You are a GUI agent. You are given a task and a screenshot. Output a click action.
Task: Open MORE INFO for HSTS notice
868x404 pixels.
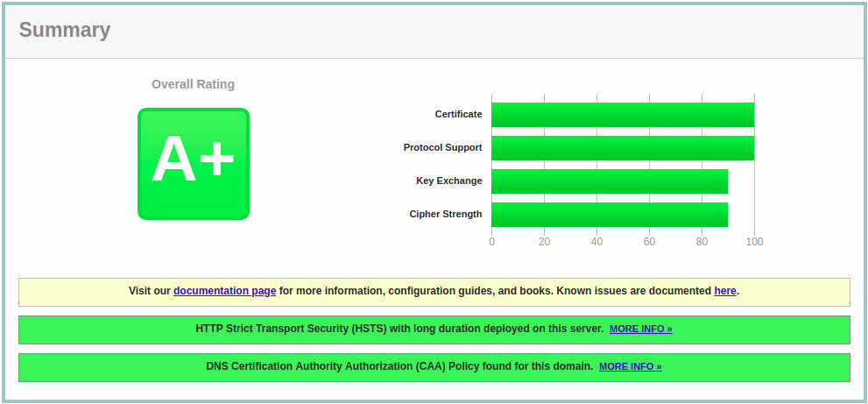(641, 330)
